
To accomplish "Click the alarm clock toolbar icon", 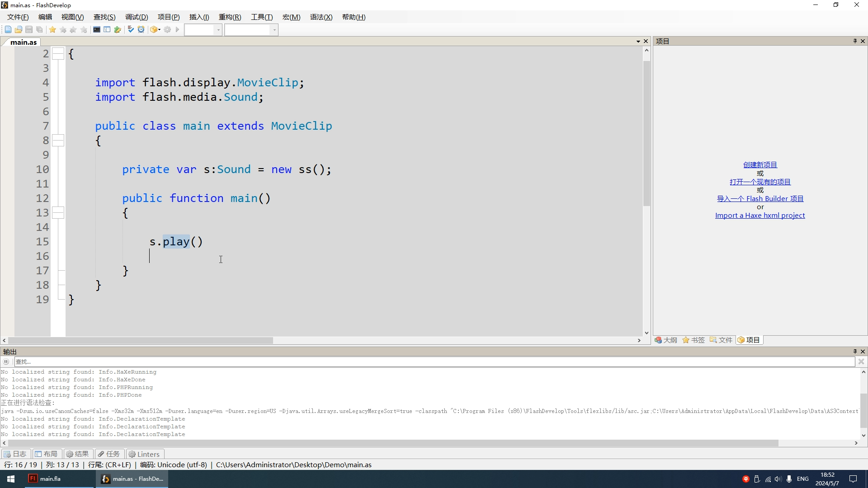I will click(x=141, y=30).
